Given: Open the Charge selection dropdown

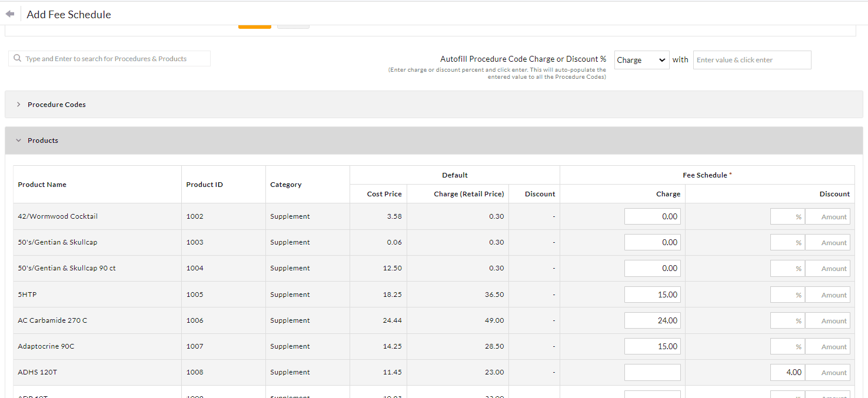Looking at the screenshot, I should (x=641, y=60).
